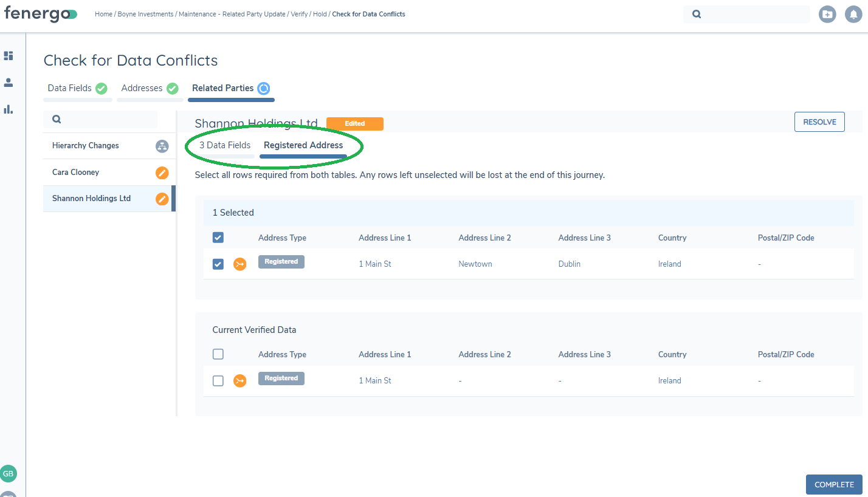Switch to the top-level Data Fields tab
The width and height of the screenshot is (868, 497).
click(x=70, y=89)
